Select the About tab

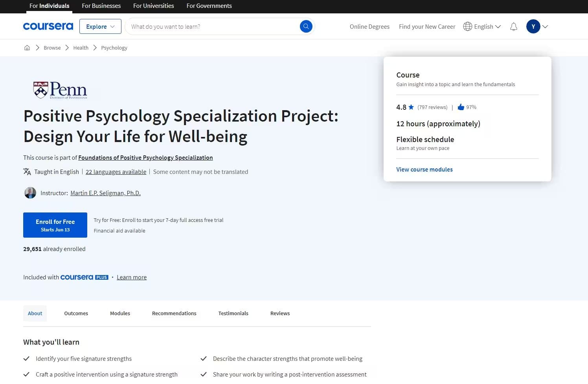point(35,313)
